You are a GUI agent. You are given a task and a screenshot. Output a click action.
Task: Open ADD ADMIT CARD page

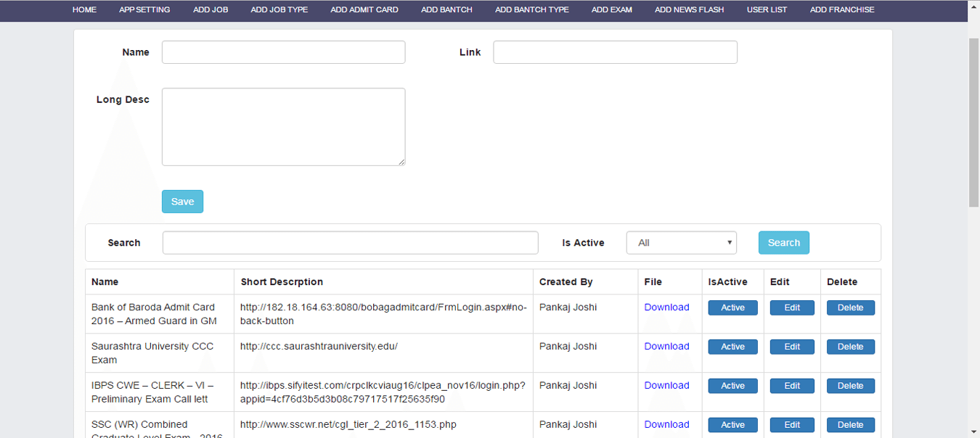pyautogui.click(x=364, y=9)
